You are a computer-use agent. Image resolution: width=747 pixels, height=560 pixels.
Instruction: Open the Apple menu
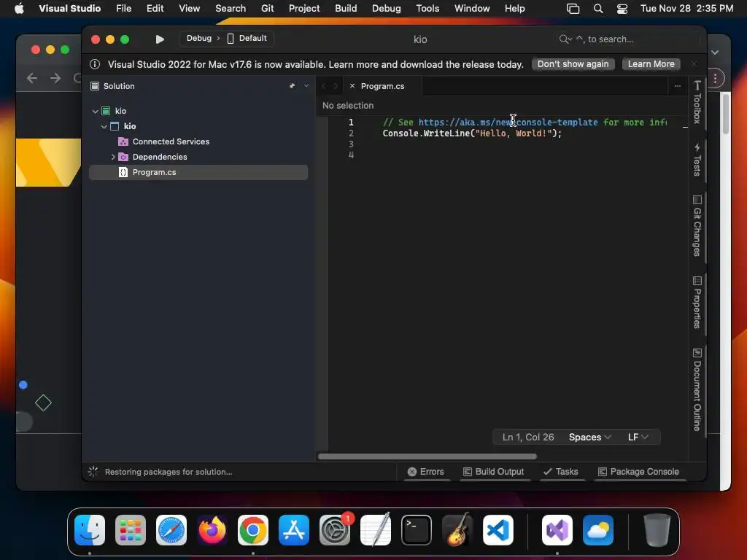click(19, 9)
